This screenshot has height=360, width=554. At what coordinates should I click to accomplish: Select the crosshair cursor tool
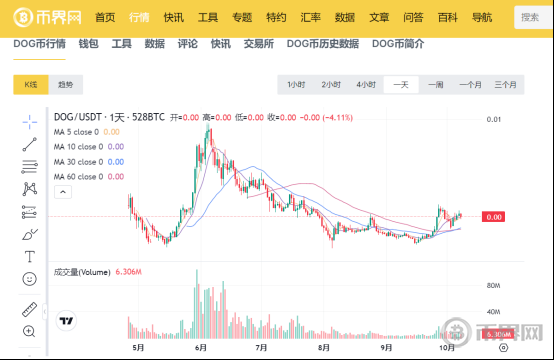(x=30, y=122)
